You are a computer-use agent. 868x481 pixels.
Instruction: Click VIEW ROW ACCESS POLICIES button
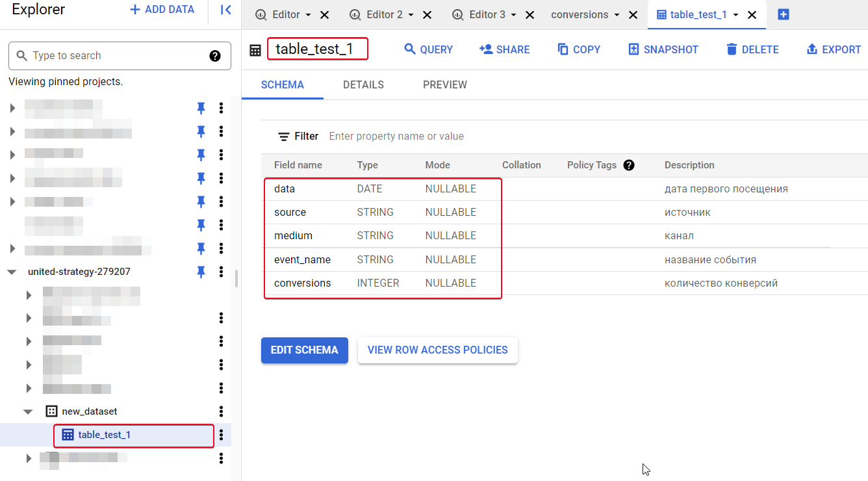(438, 350)
